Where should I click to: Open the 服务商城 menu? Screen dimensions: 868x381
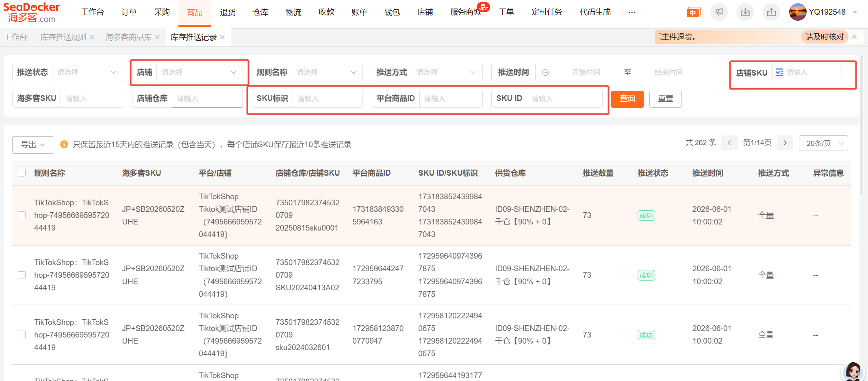pos(466,12)
